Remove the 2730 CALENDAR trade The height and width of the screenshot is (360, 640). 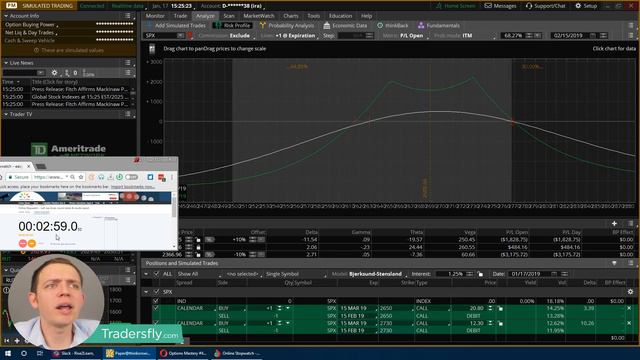pos(629,323)
